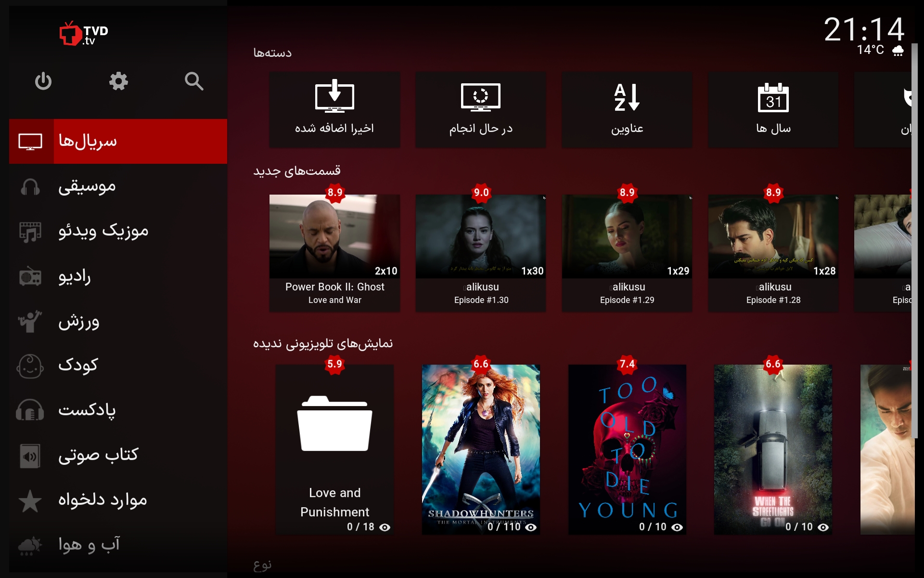Open the in-progress shows tile

[480, 110]
